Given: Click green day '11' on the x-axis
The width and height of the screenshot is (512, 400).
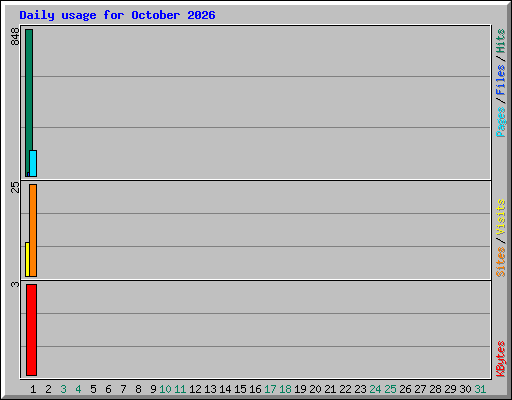Looking at the screenshot, I should pos(180,389).
